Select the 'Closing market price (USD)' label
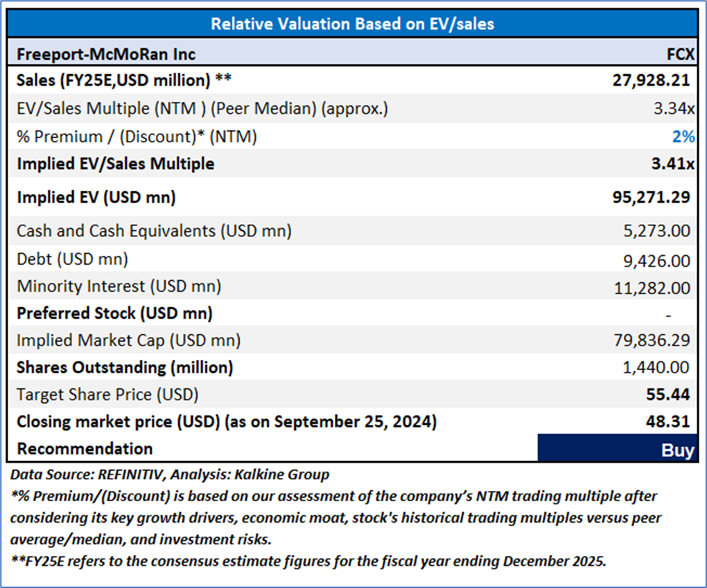Image resolution: width=707 pixels, height=588 pixels. [x=227, y=422]
